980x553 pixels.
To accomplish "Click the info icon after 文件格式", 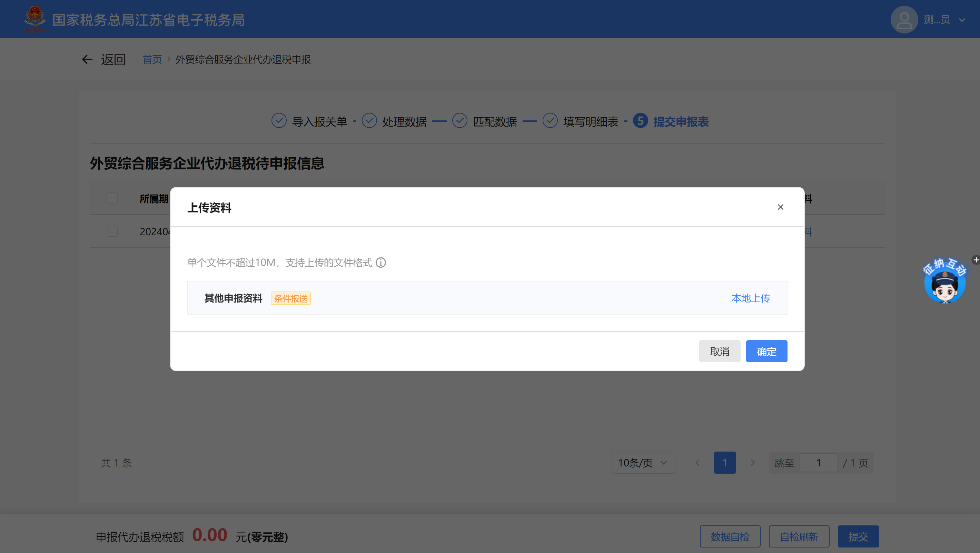I will 381,263.
